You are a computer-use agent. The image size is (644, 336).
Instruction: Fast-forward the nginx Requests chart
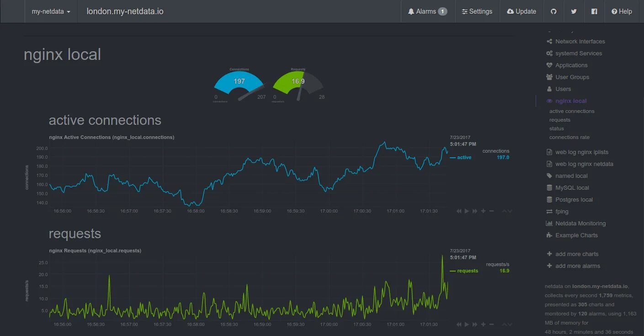[x=475, y=324]
